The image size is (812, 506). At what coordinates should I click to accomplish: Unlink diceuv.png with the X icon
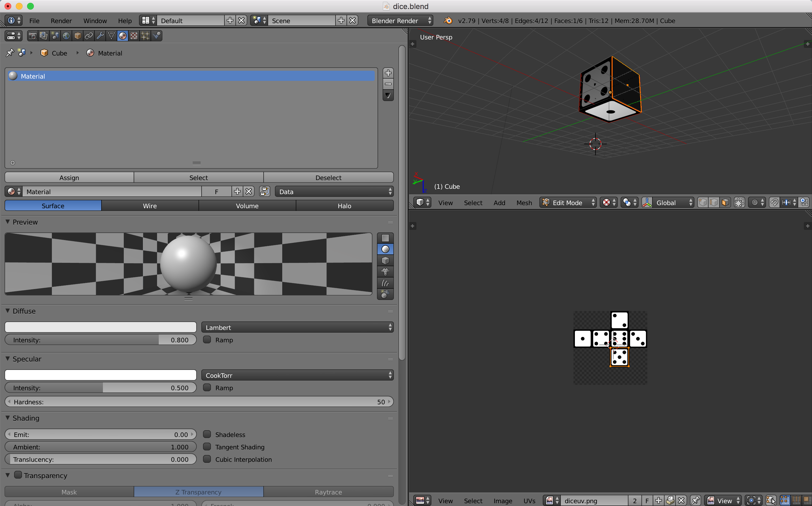tap(681, 501)
